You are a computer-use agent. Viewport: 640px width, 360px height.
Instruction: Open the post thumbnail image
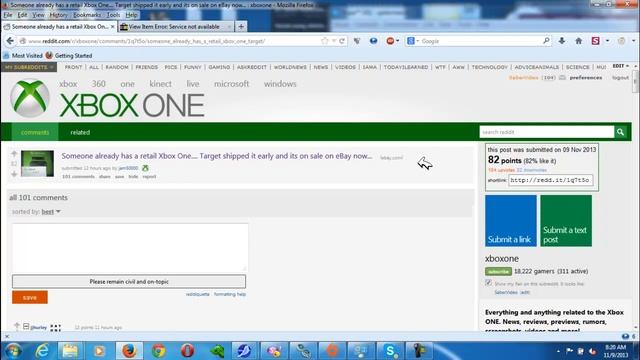(x=37, y=163)
